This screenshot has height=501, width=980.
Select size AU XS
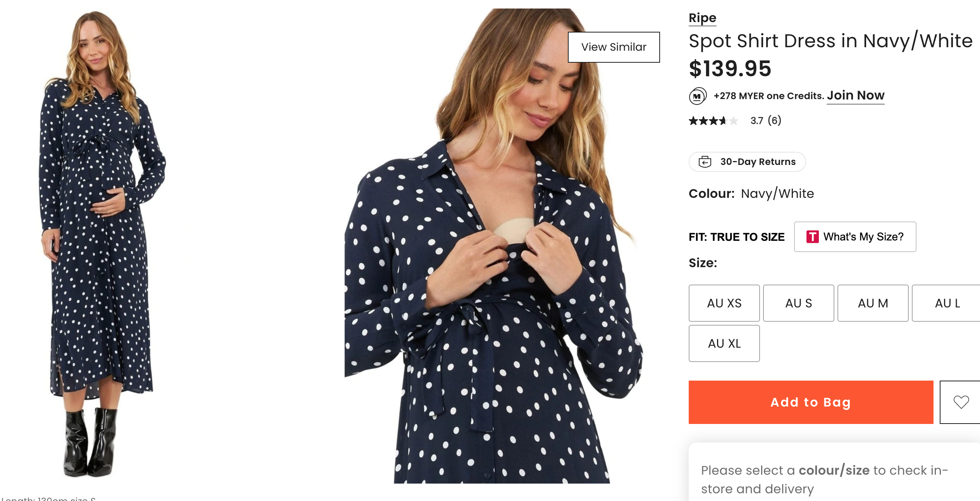pyautogui.click(x=724, y=303)
